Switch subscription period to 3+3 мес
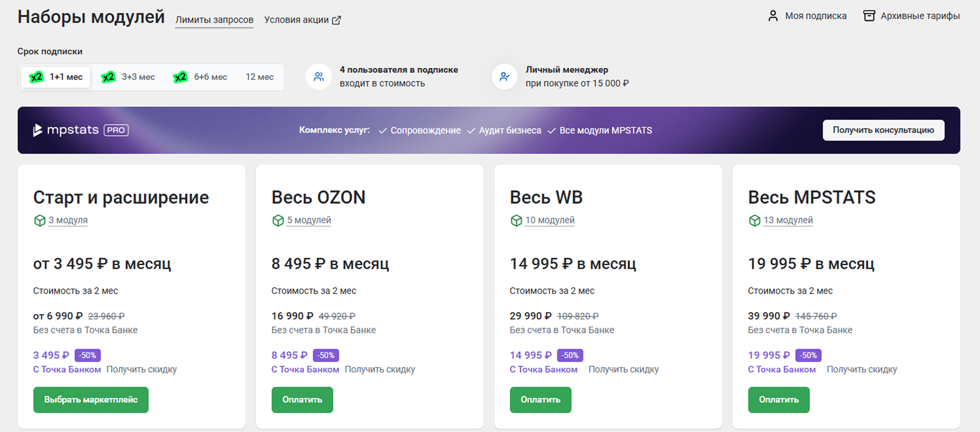This screenshot has width=980, height=432. point(128,77)
